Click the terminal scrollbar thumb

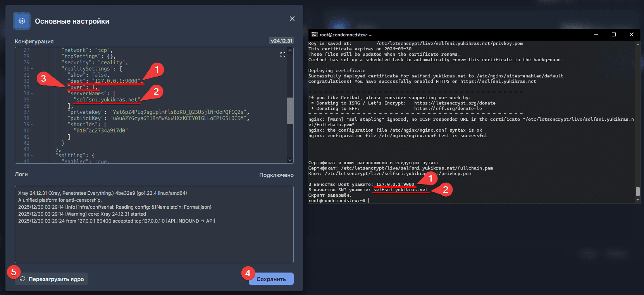point(637,192)
